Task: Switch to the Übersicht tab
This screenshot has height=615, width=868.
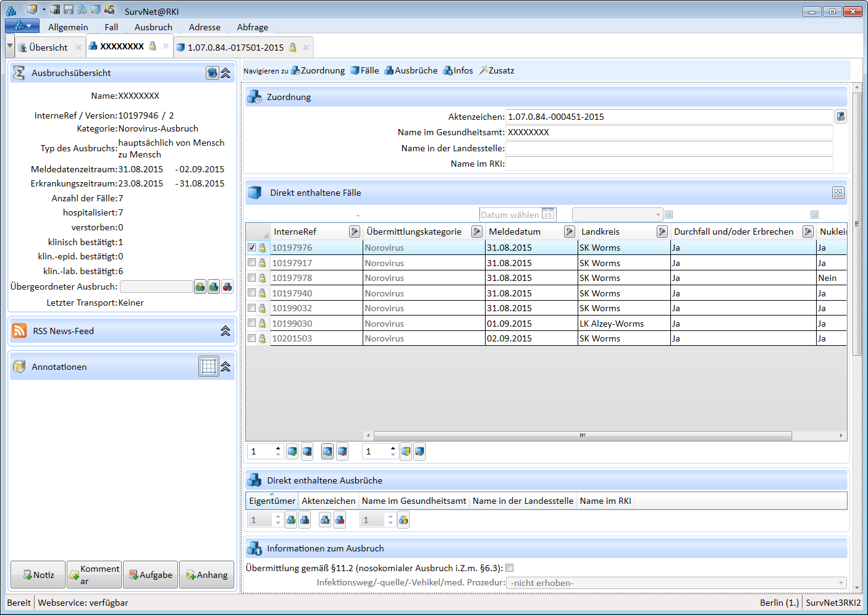Action: 48,48
